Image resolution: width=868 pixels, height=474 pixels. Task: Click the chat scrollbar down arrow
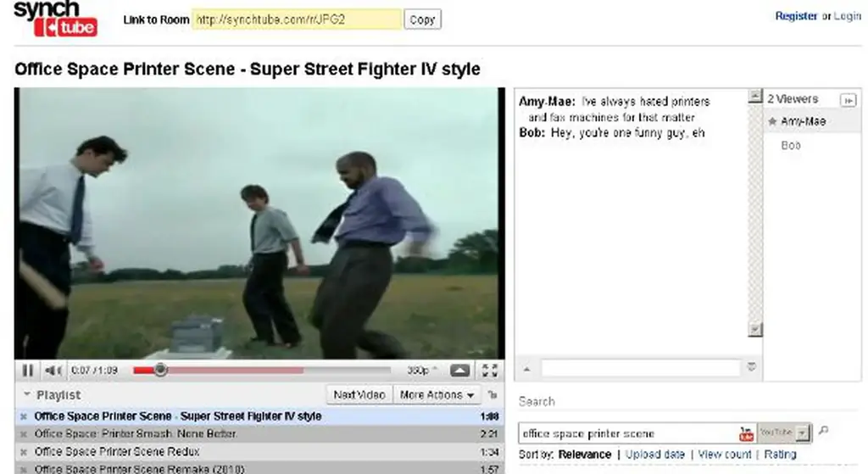click(755, 330)
